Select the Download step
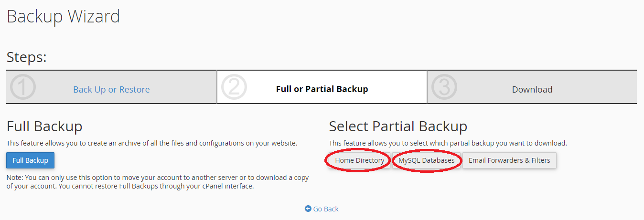The height and width of the screenshot is (220, 644). coord(532,89)
